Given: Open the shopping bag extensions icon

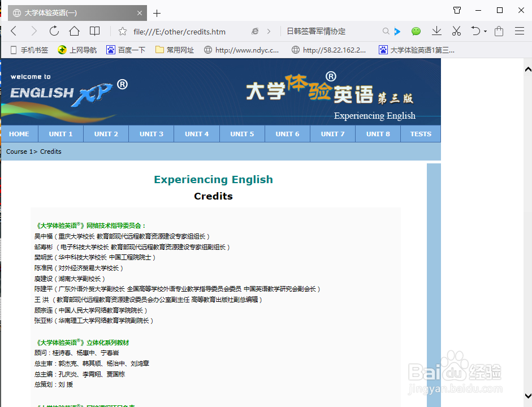Looking at the screenshot, I should 499,31.
